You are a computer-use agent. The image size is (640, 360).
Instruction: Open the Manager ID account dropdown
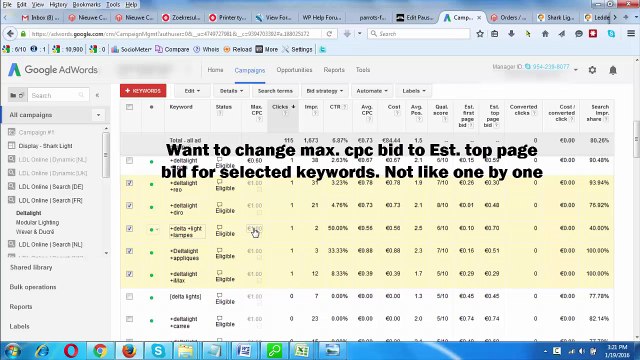coord(576,70)
